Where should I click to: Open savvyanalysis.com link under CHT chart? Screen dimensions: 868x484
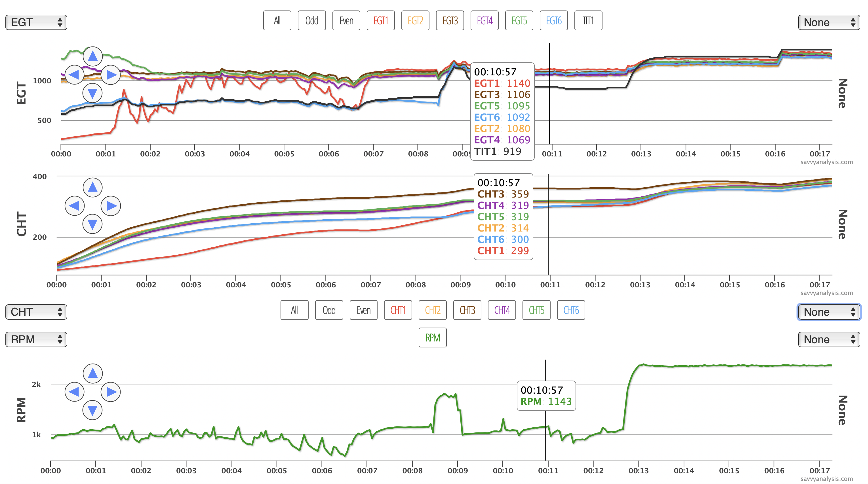coord(827,293)
